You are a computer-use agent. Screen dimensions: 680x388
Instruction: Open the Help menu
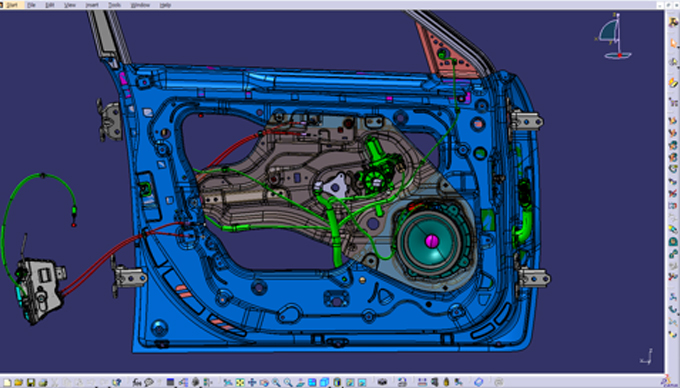(165, 5)
